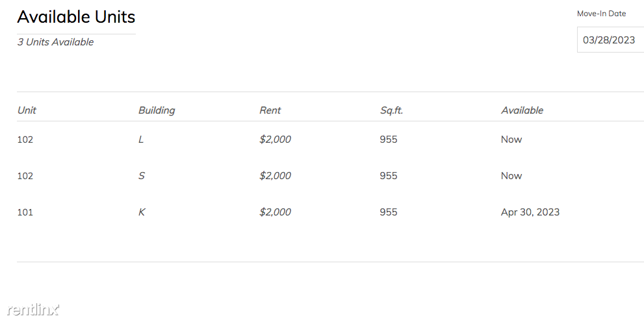Click the Apr 30, 2023 availability date

pos(530,212)
